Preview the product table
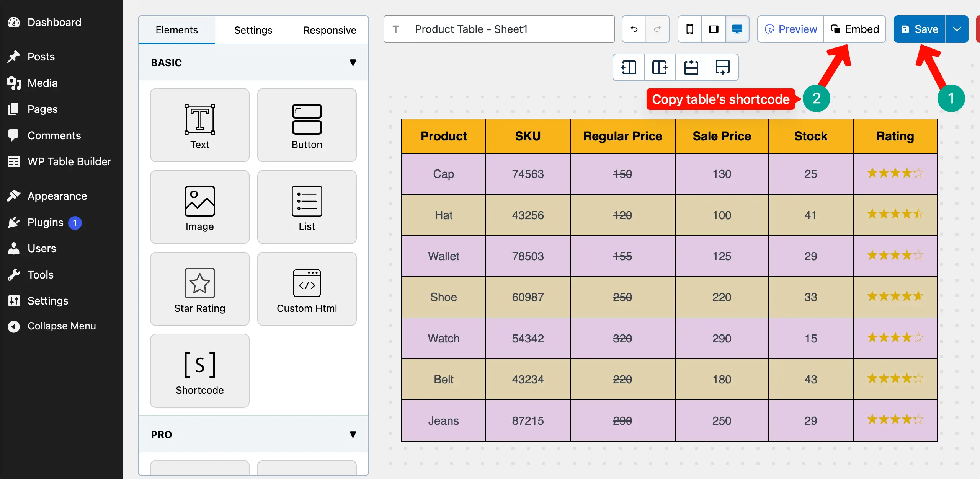This screenshot has width=980, height=479. 790,29
